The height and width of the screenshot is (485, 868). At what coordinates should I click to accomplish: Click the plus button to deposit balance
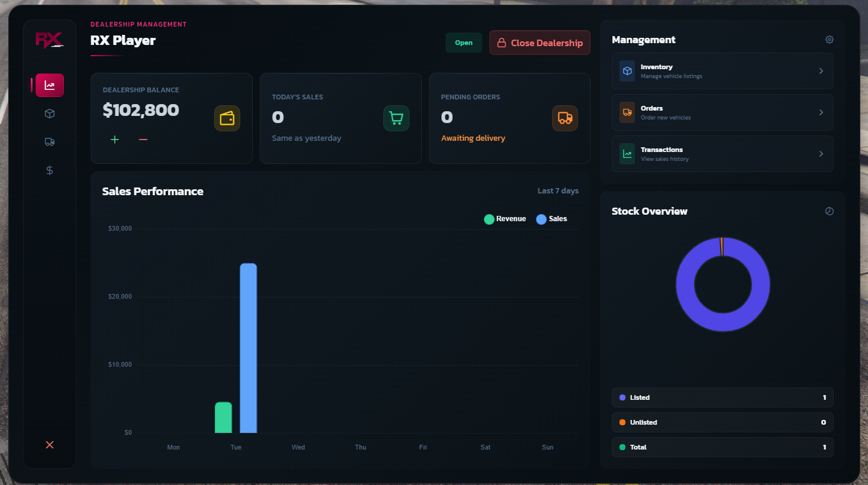(x=114, y=140)
